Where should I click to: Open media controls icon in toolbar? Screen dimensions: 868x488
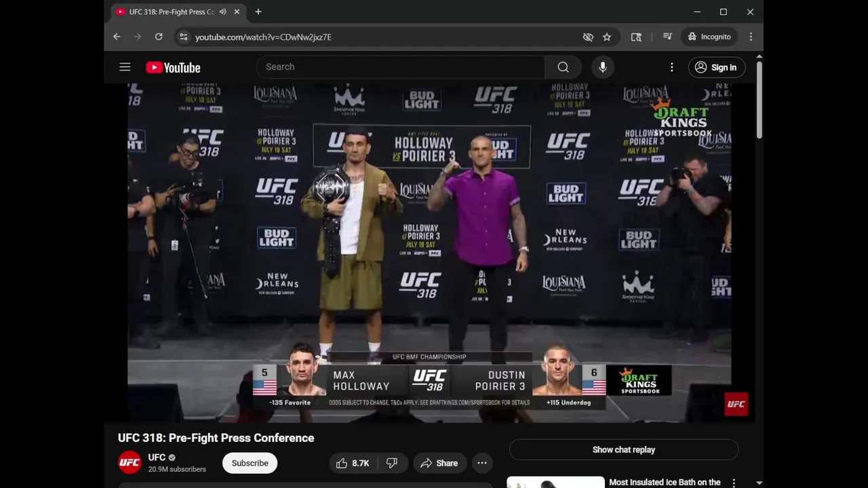tap(667, 37)
